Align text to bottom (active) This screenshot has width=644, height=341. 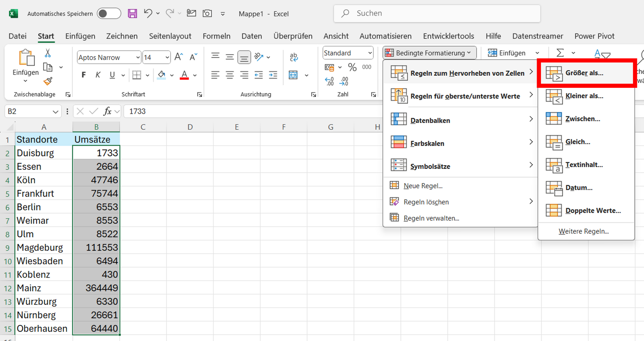click(244, 57)
